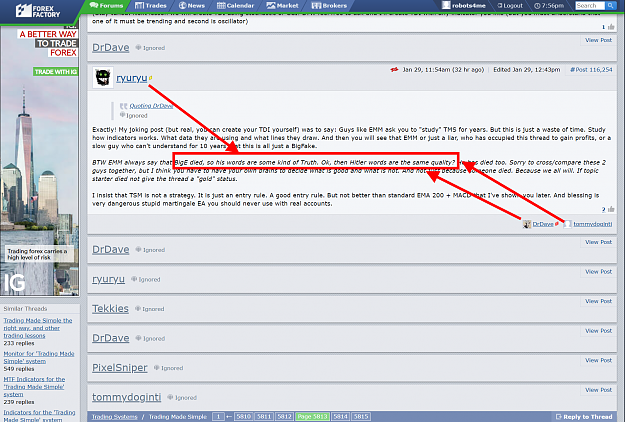Open the Brokers tab

click(x=329, y=6)
